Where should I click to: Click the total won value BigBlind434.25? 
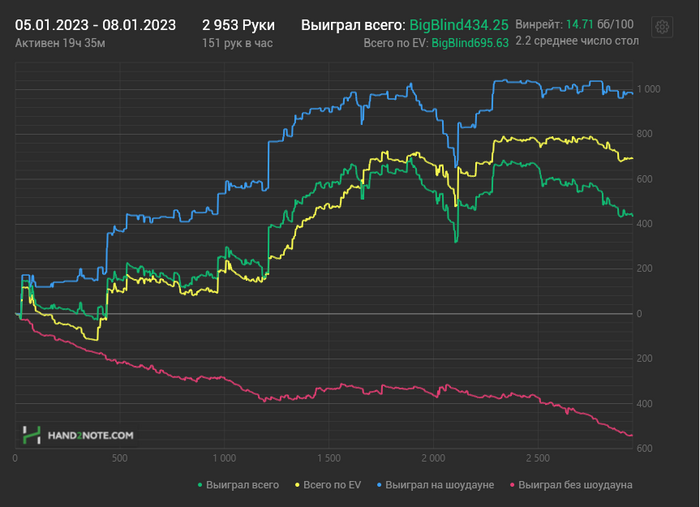(x=459, y=25)
